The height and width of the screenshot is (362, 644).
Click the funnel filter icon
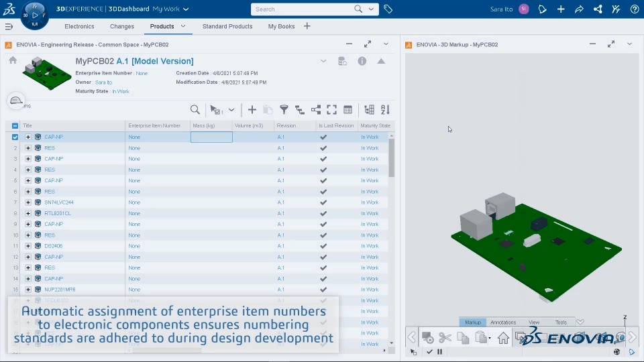[284, 109]
